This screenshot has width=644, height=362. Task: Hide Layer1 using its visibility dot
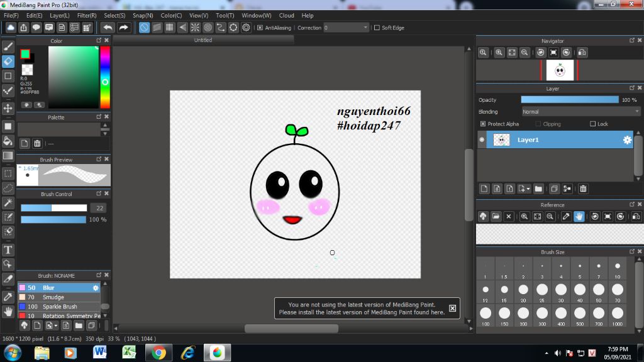(x=482, y=140)
